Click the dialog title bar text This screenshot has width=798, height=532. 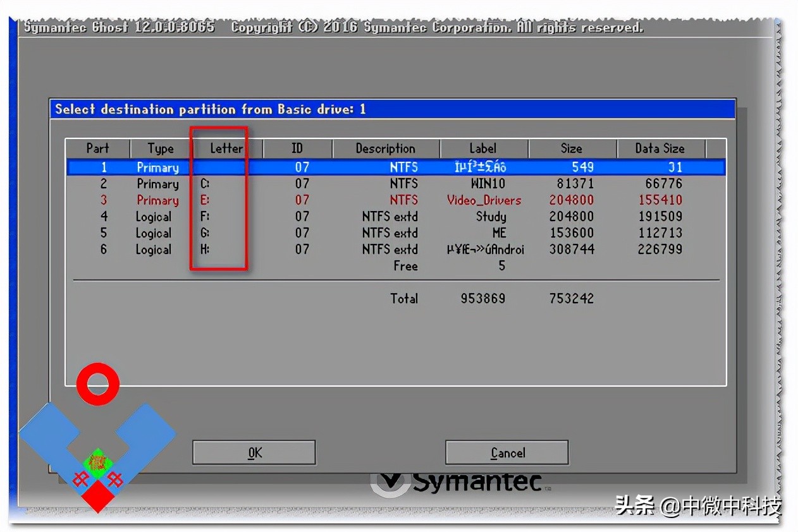pos(211,109)
